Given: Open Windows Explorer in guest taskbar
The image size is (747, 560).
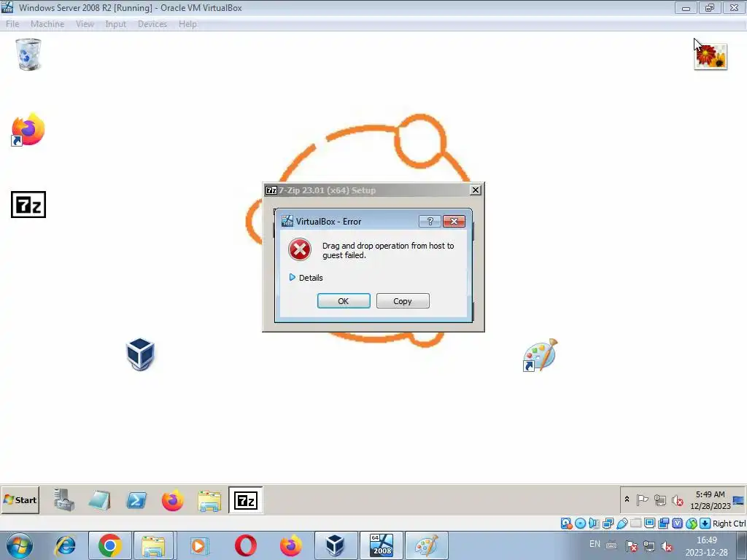Looking at the screenshot, I should (209, 501).
